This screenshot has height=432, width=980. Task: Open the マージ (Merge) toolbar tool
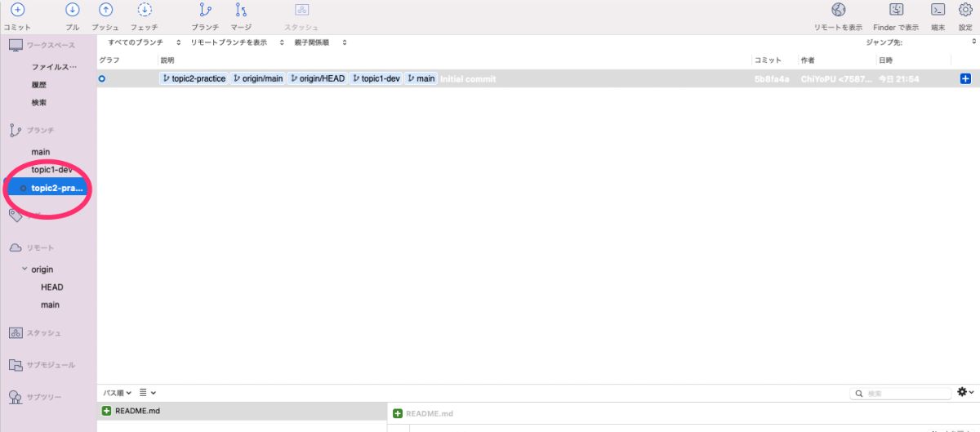point(240,10)
